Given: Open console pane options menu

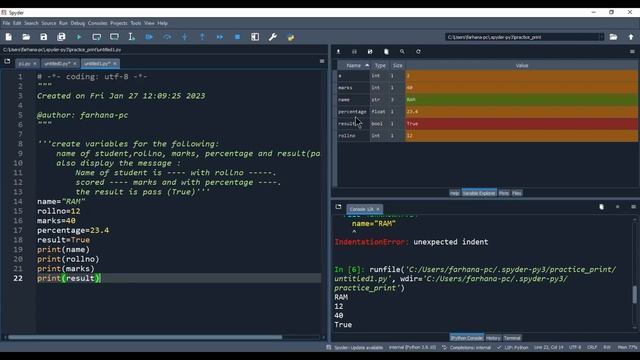Looking at the screenshot, I should [x=633, y=207].
